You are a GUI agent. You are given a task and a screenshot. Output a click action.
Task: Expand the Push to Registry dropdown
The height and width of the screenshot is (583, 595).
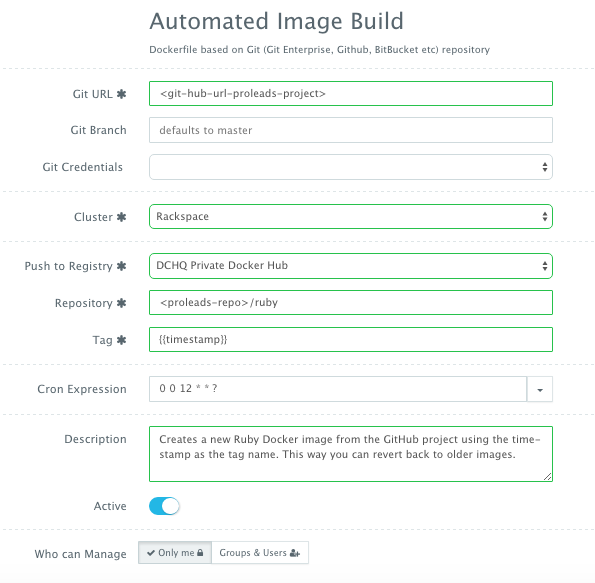coord(351,266)
